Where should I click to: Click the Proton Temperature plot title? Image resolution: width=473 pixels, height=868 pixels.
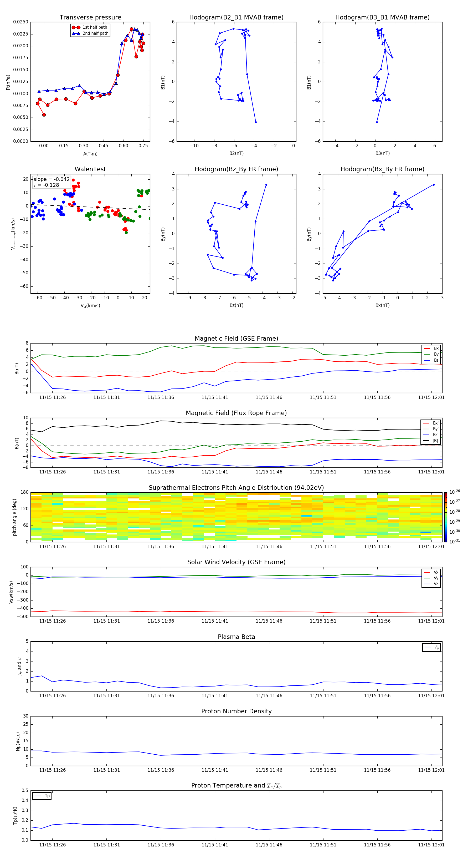[236, 786]
